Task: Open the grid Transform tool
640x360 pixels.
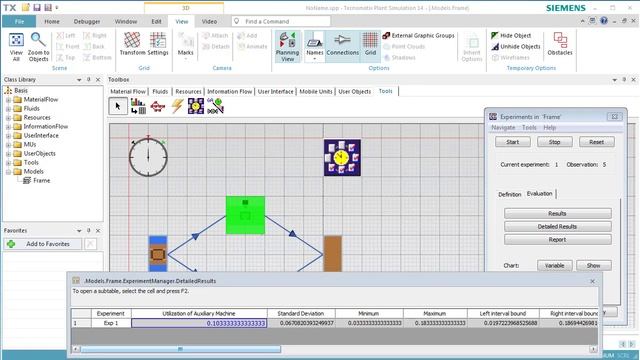Action: (x=132, y=44)
